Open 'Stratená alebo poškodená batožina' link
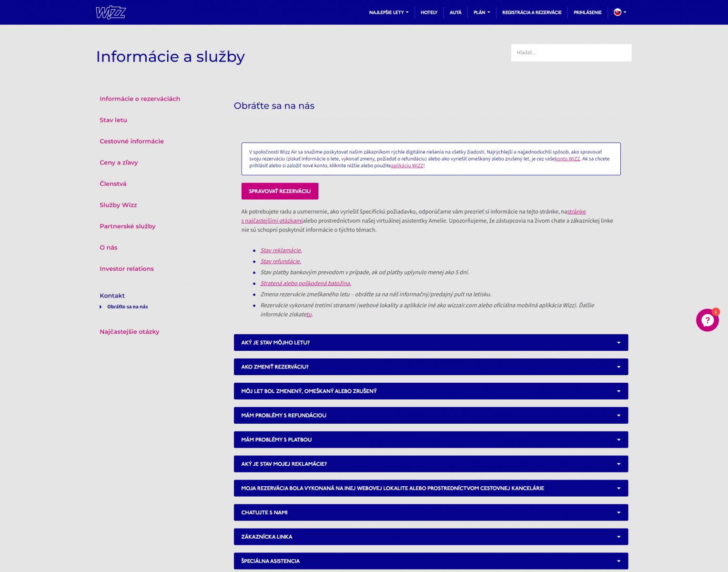This screenshot has width=728, height=572. click(305, 283)
